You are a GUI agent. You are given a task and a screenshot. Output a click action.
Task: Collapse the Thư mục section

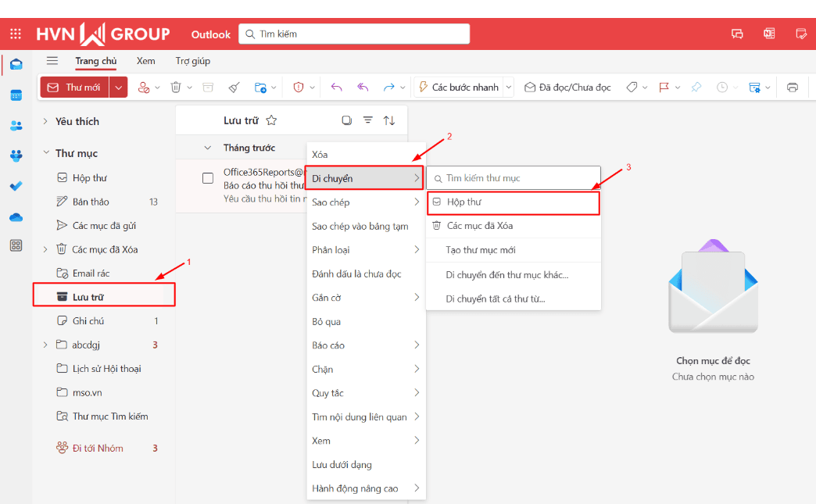point(46,152)
